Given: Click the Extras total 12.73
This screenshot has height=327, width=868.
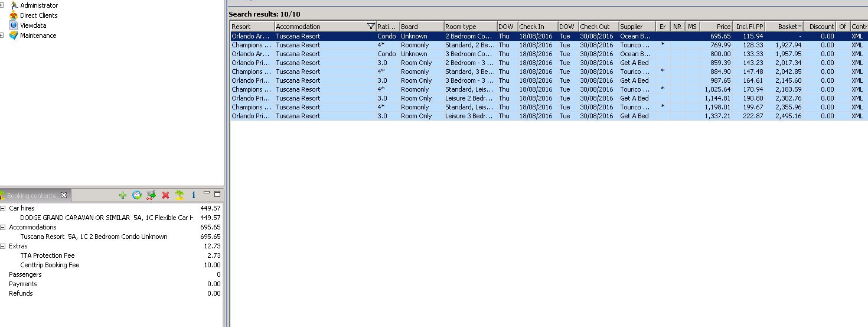Looking at the screenshot, I should (x=212, y=246).
